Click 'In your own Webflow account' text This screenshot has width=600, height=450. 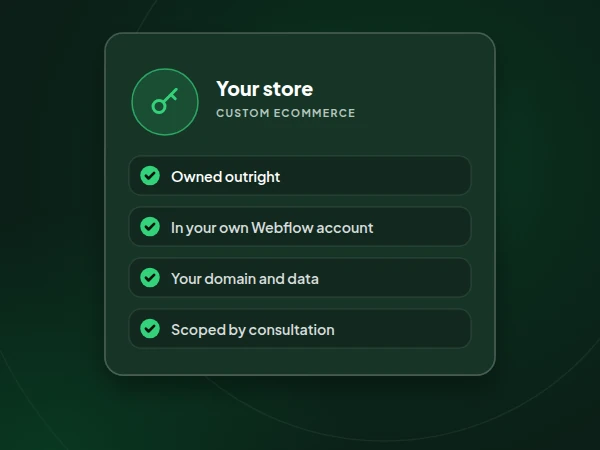click(x=272, y=228)
